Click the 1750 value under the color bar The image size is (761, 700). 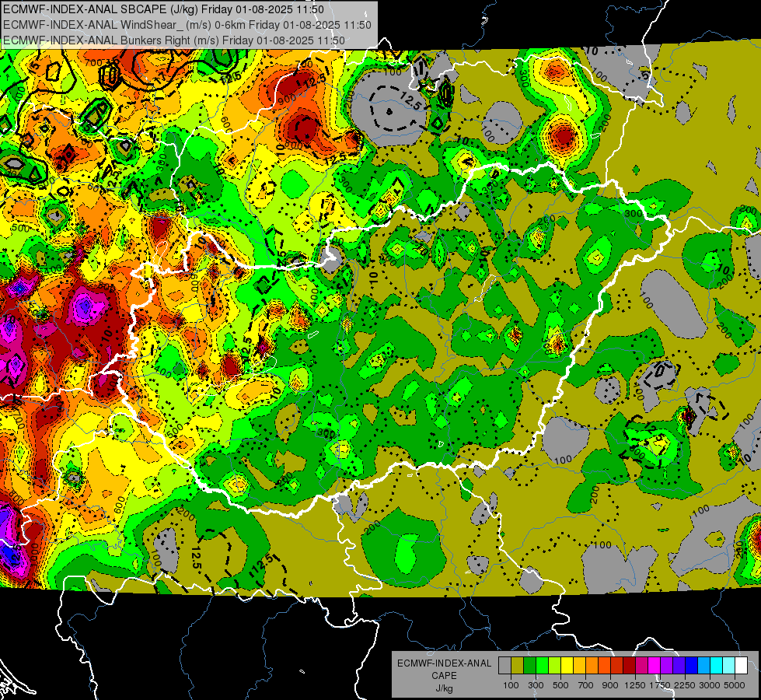click(x=661, y=685)
